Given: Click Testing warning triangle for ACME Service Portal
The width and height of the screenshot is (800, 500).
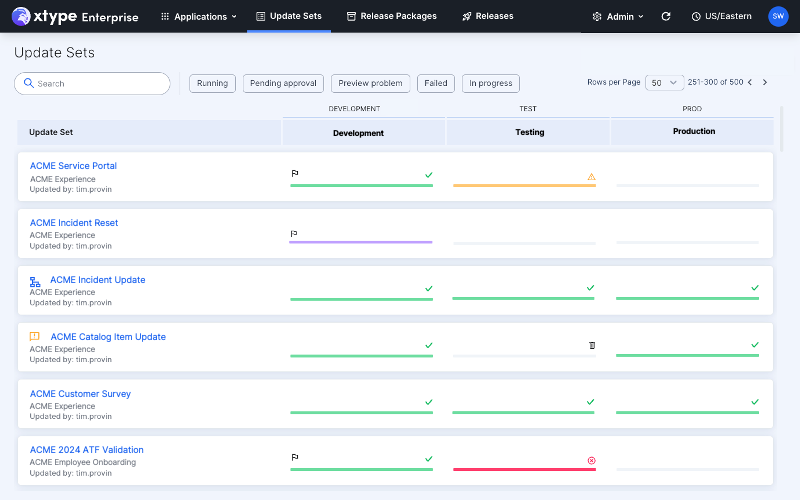Looking at the screenshot, I should tap(591, 177).
